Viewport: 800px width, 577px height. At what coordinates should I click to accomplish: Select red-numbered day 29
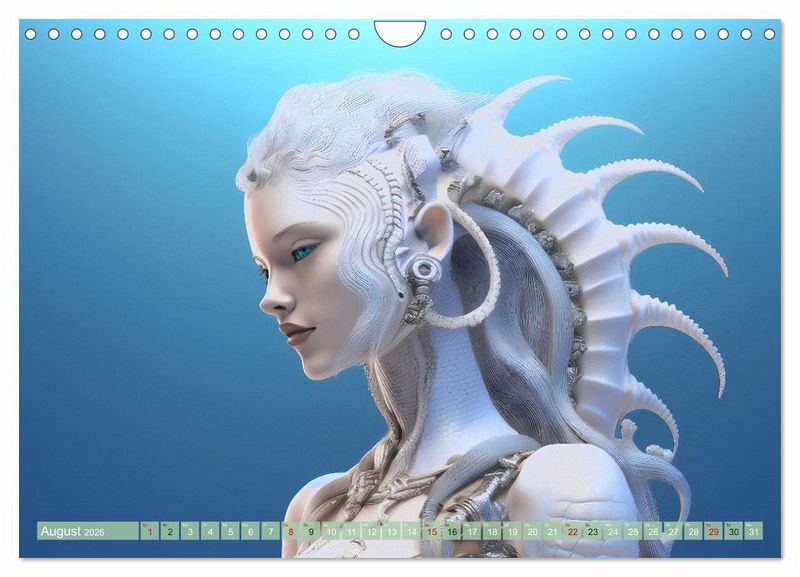tap(714, 532)
